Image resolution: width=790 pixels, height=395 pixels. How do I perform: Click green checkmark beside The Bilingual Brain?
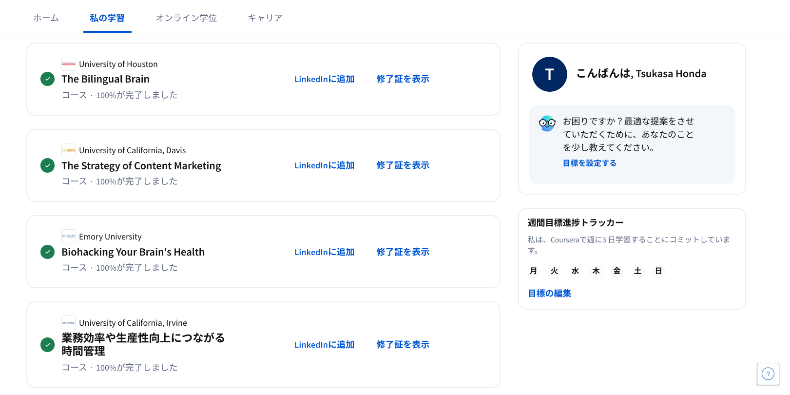pyautogui.click(x=47, y=79)
